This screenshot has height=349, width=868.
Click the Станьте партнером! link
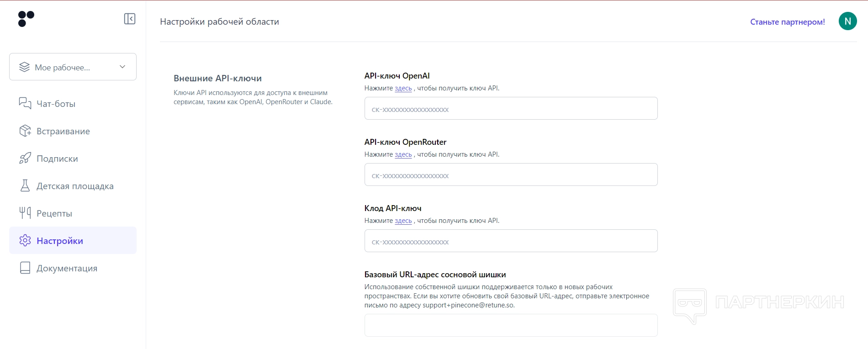(787, 22)
